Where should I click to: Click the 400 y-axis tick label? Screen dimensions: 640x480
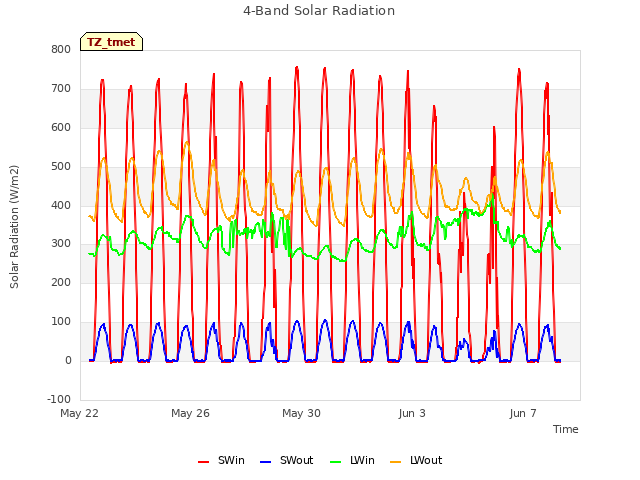61,205
